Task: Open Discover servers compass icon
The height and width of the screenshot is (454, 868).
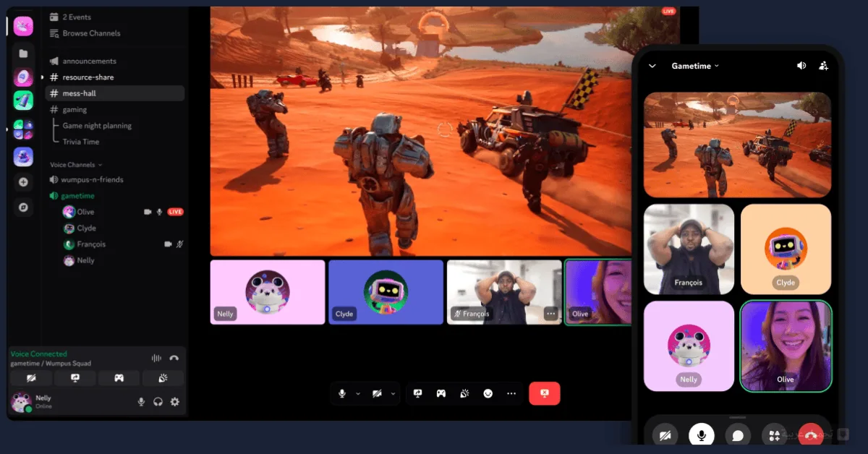Action: point(23,207)
